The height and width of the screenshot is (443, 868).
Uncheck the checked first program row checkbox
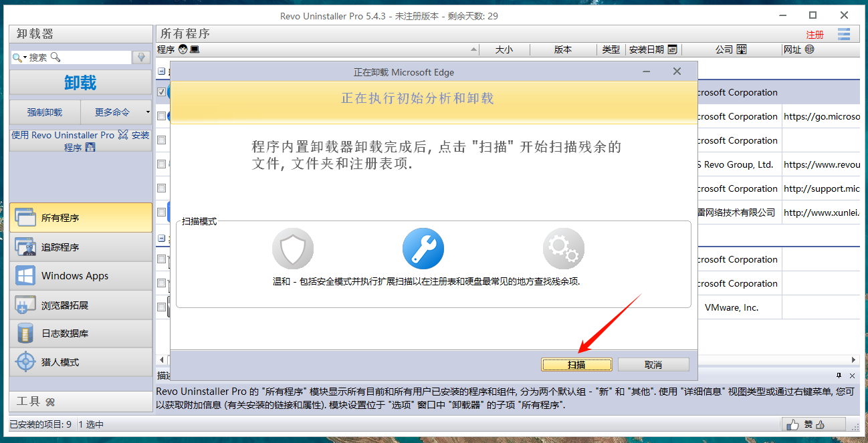point(161,92)
